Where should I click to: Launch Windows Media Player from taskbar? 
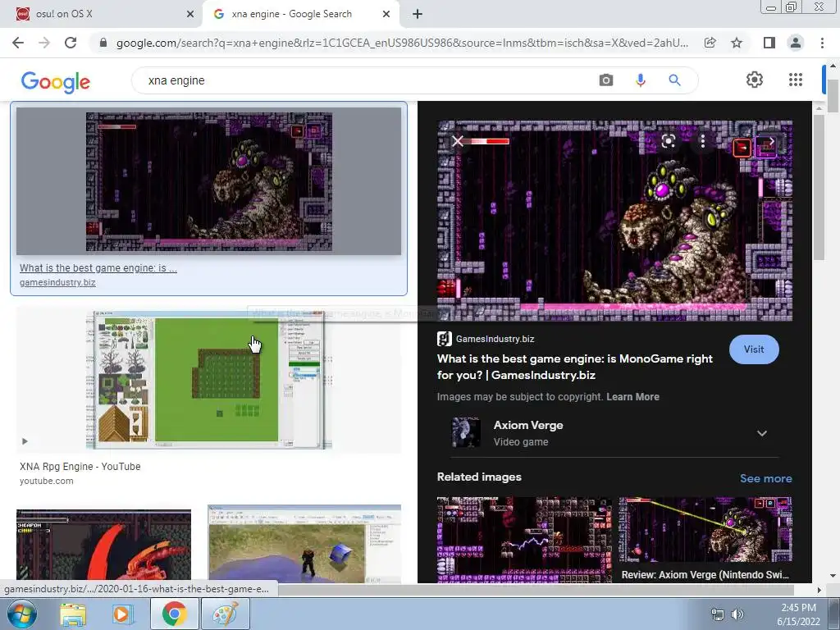122,614
